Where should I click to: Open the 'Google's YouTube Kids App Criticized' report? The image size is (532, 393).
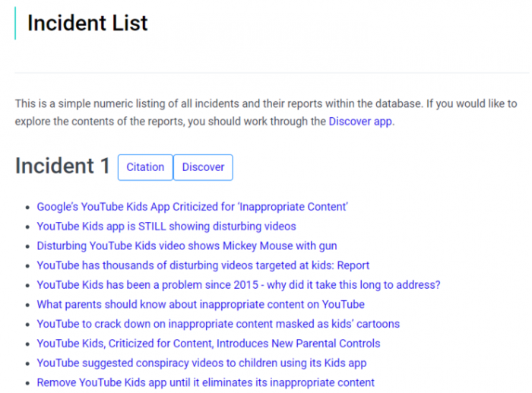click(x=192, y=206)
